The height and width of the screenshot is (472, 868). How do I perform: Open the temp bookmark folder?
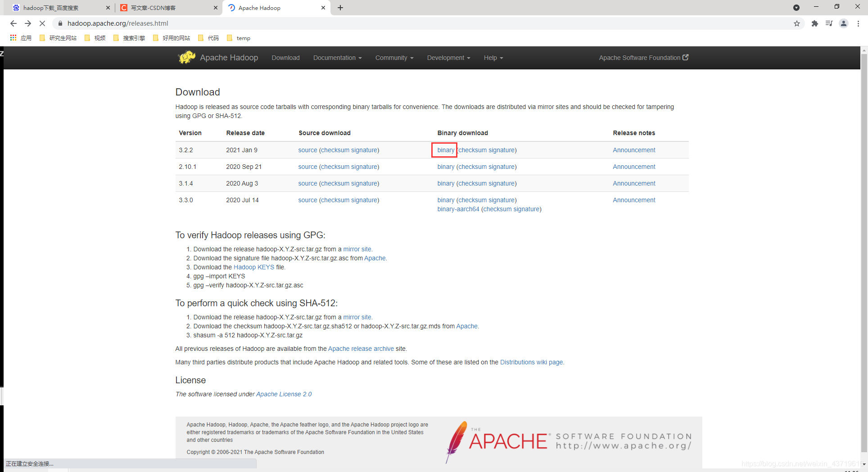(239, 38)
